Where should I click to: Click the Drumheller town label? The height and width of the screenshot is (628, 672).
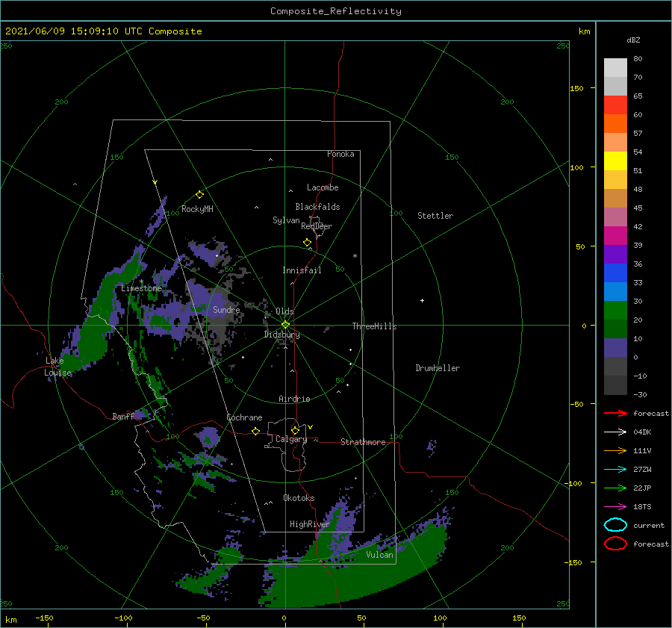[438, 368]
